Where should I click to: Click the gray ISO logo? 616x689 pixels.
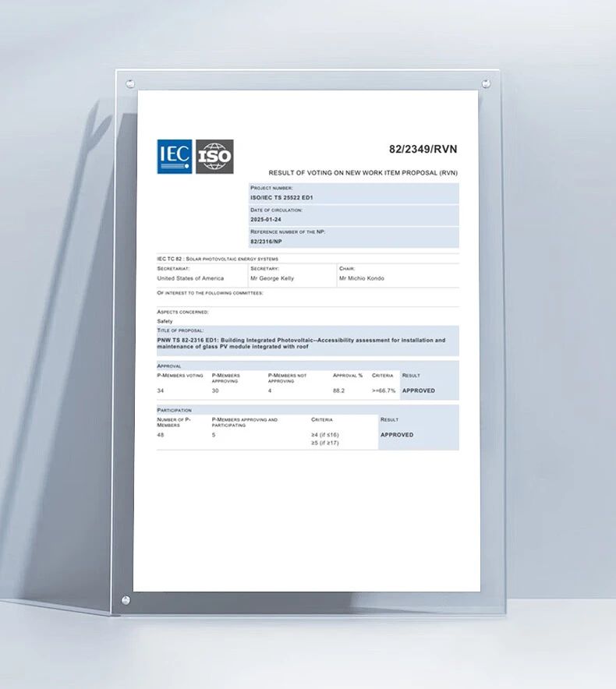point(214,157)
